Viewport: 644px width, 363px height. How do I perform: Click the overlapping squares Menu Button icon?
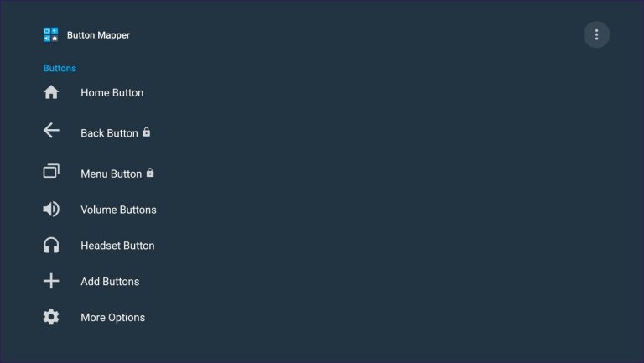pyautogui.click(x=51, y=171)
